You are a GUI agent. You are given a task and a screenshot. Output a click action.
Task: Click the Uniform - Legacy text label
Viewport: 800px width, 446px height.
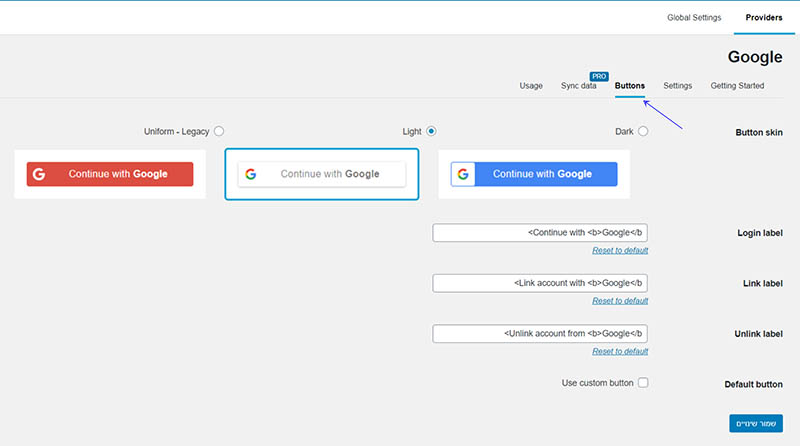[177, 132]
